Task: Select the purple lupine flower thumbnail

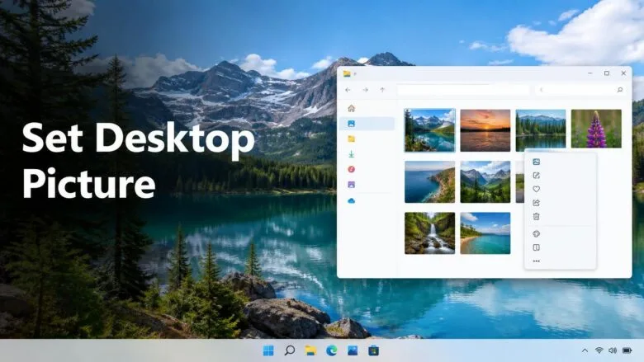Action: click(596, 129)
